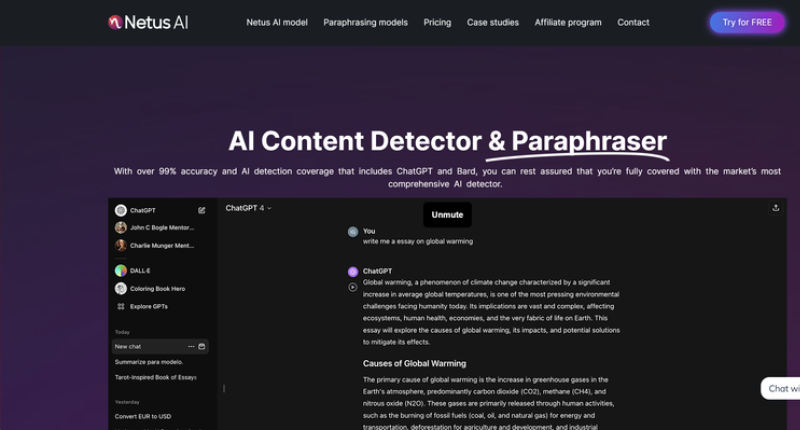Open the Case studies link
The image size is (800, 430).
pos(492,22)
